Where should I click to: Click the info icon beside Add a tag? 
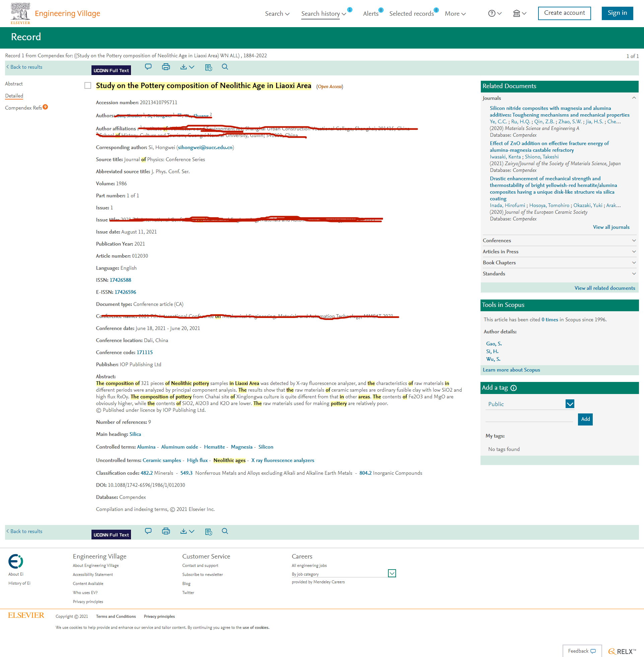(x=513, y=388)
